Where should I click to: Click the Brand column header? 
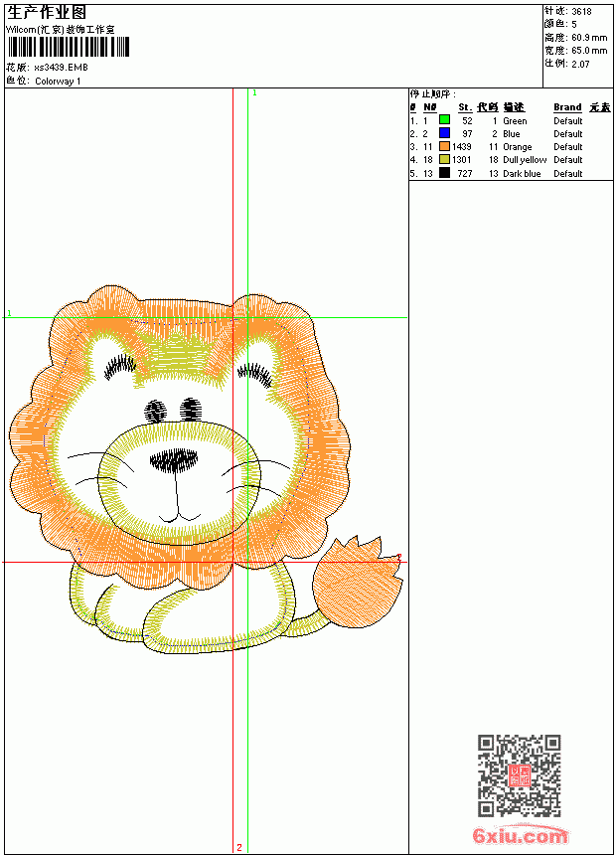coord(567,107)
